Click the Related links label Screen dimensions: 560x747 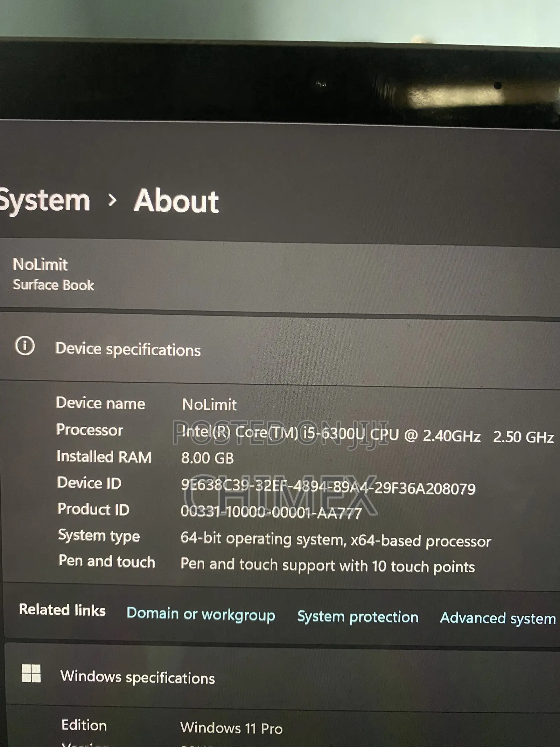coord(62,610)
